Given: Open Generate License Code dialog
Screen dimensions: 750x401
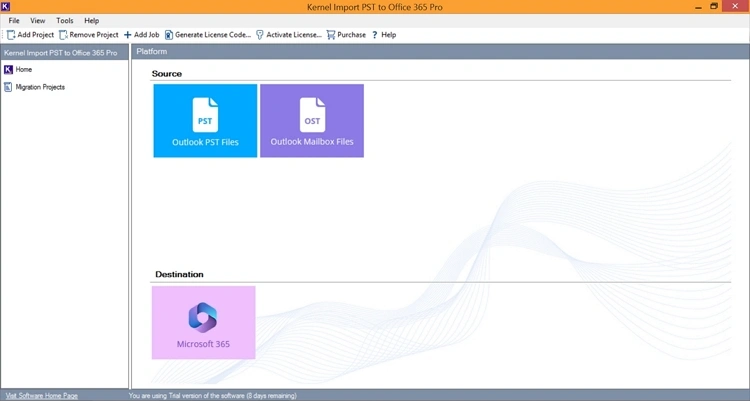Looking at the screenshot, I should [208, 35].
